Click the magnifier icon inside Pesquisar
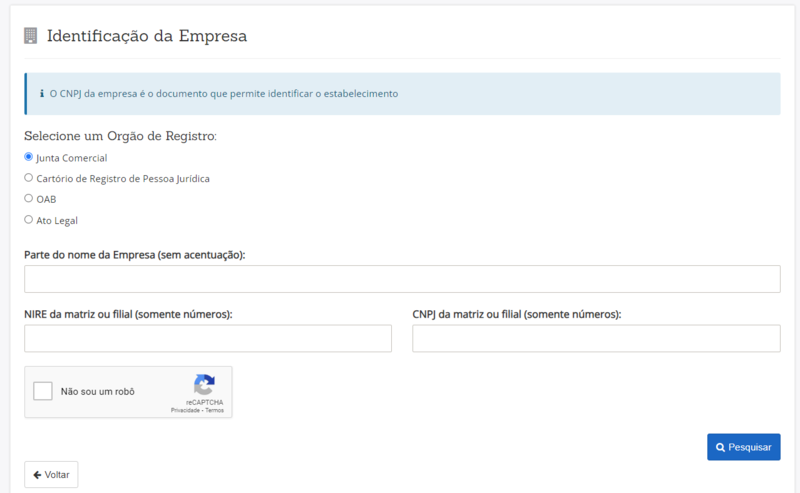Image resolution: width=800 pixels, height=493 pixels. [720, 447]
